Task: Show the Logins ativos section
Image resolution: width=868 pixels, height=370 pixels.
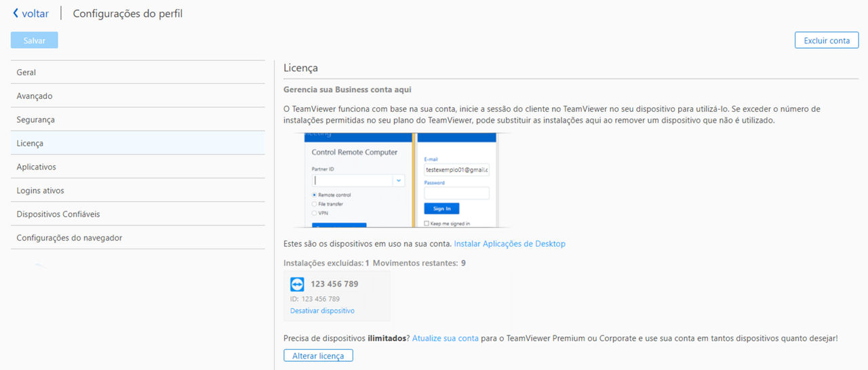Action: 138,190
